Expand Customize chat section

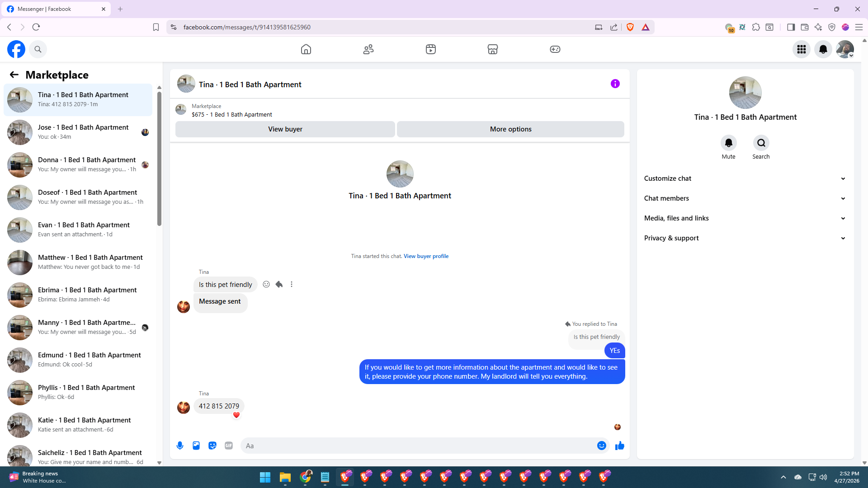[745, 178]
